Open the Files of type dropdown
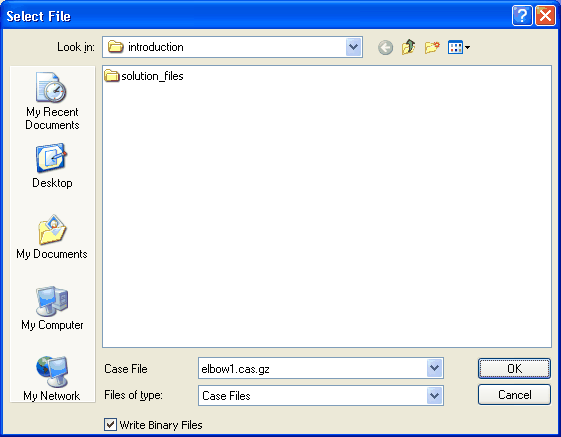The height and width of the screenshot is (437, 561). 435,396
